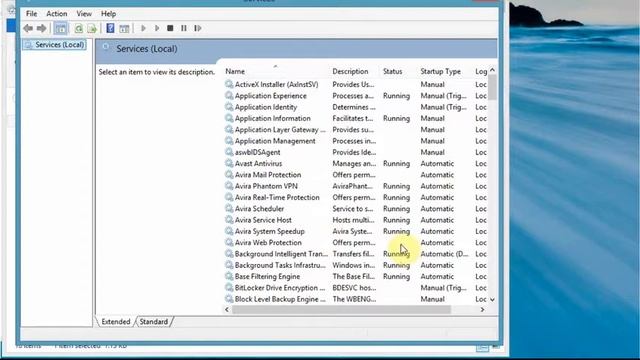Click 'Select an item to view its description' text

click(x=156, y=72)
